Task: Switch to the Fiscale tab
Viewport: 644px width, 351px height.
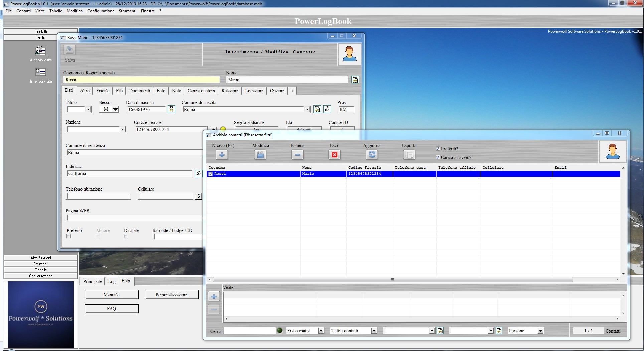Action: tap(103, 91)
